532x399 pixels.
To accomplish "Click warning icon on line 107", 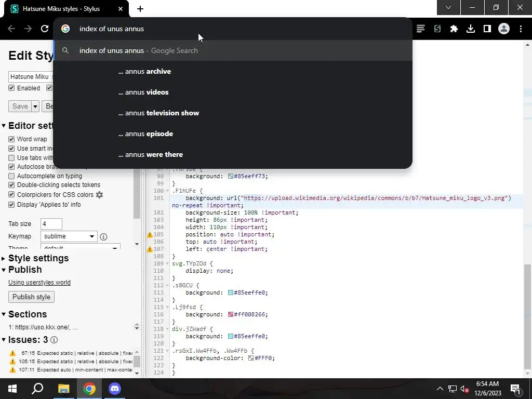I will 150,249.
